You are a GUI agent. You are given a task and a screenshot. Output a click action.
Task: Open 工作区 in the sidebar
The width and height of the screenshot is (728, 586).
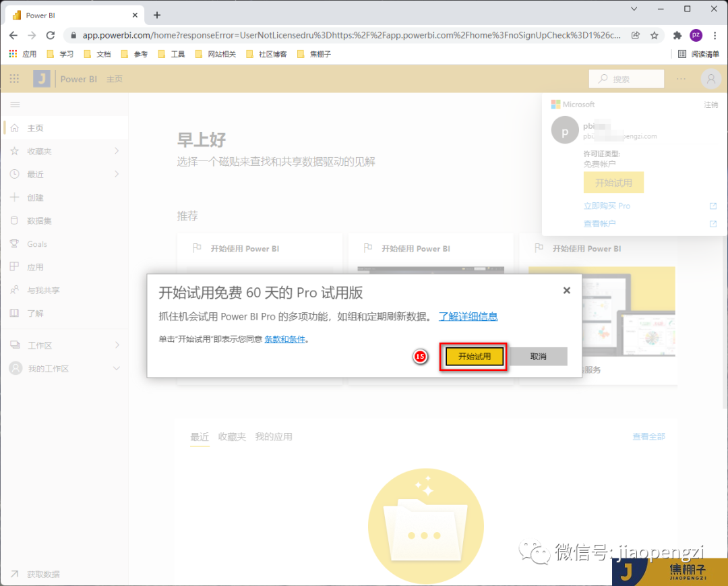tap(65, 345)
